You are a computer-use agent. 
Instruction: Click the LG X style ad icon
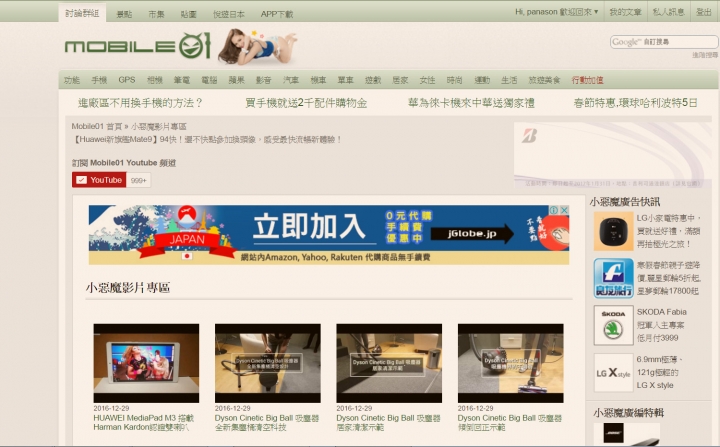coord(613,373)
